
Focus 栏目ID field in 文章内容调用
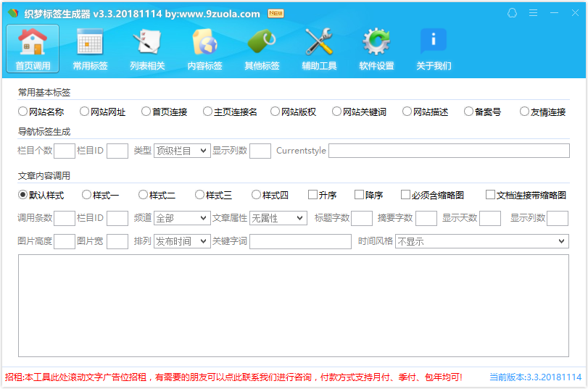coord(117,218)
